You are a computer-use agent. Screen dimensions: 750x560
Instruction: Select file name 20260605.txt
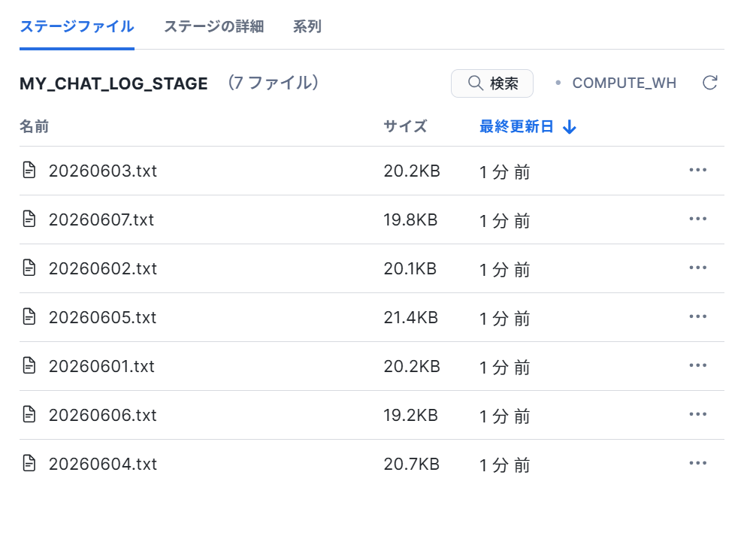103,317
